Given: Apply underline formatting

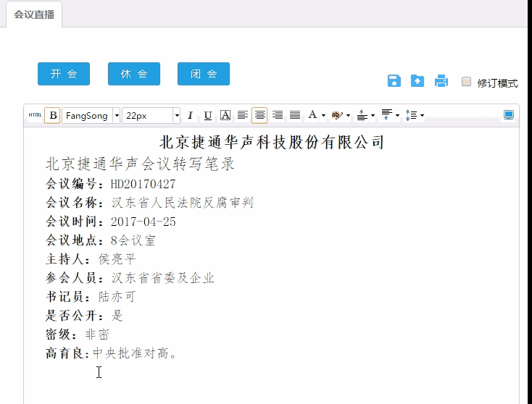Looking at the screenshot, I should coord(208,115).
